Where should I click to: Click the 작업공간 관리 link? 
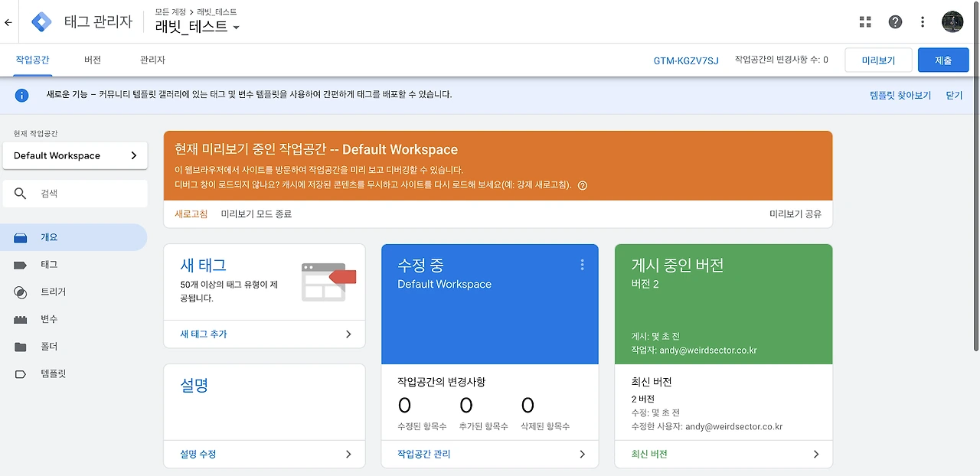(x=424, y=454)
